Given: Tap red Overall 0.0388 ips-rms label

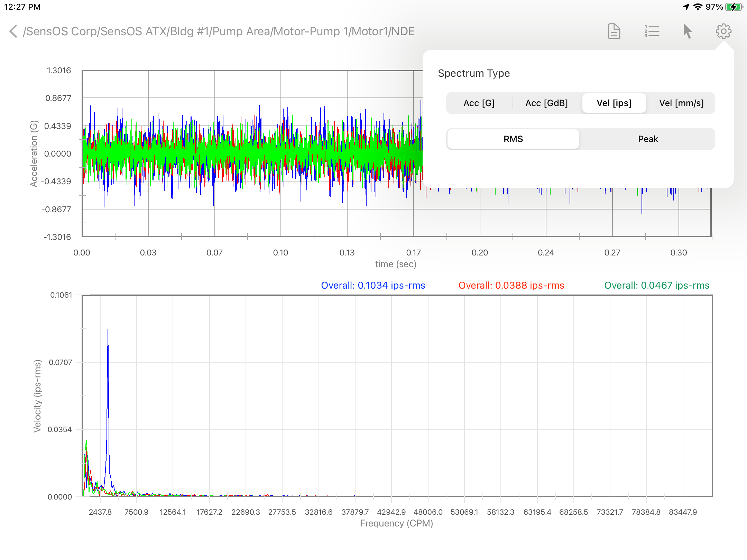Looking at the screenshot, I should click(x=511, y=285).
